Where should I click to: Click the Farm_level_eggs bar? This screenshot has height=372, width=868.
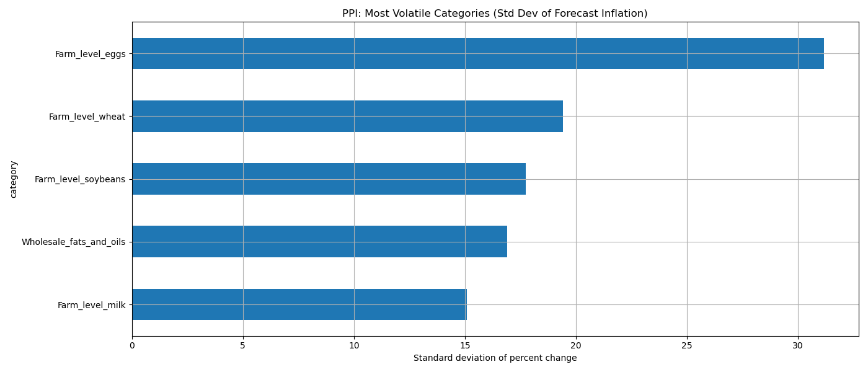[x=477, y=53]
